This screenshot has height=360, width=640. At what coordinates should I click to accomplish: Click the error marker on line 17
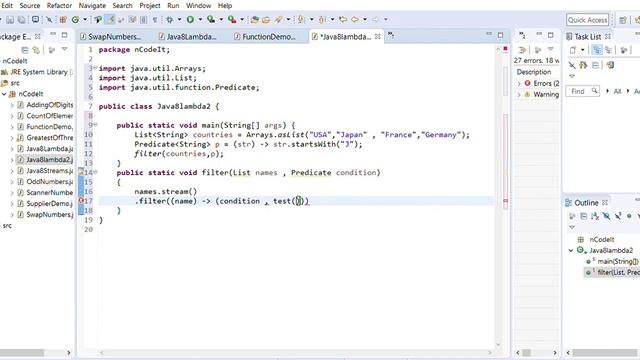pyautogui.click(x=81, y=201)
